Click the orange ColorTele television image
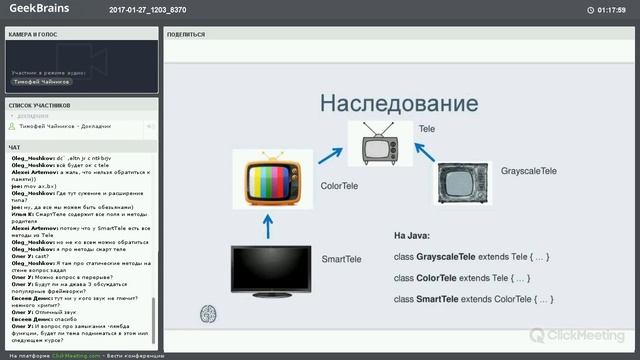The width and height of the screenshot is (640, 360). [273, 179]
